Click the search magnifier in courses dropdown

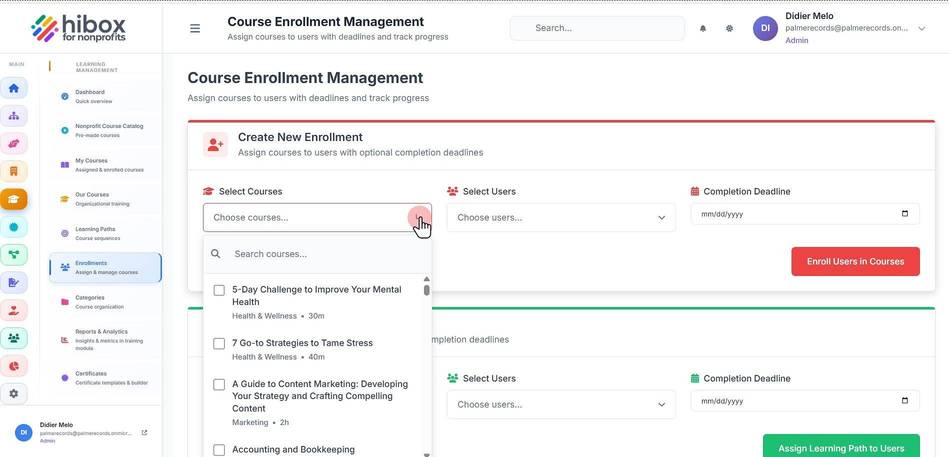coord(215,254)
